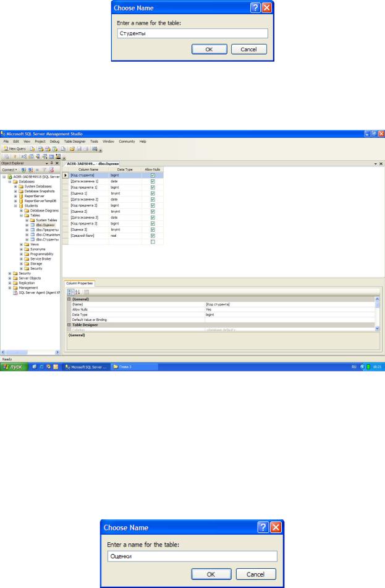Image resolution: width=385 pixels, height=588 pixels.
Task: Open the Community menu
Action: click(x=127, y=142)
